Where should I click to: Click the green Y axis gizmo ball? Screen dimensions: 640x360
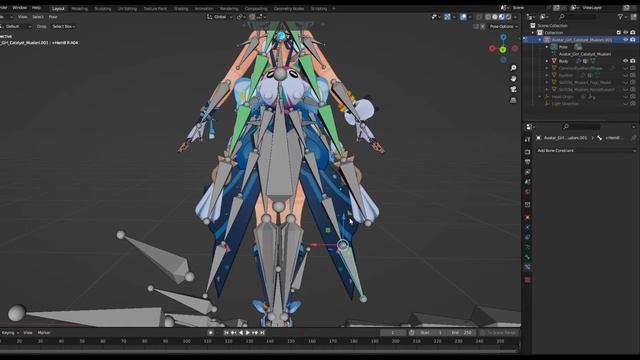click(x=503, y=49)
